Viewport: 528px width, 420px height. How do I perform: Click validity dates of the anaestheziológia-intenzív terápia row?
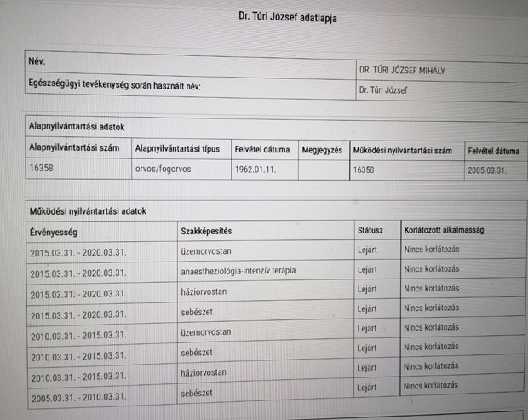pyautogui.click(x=78, y=273)
